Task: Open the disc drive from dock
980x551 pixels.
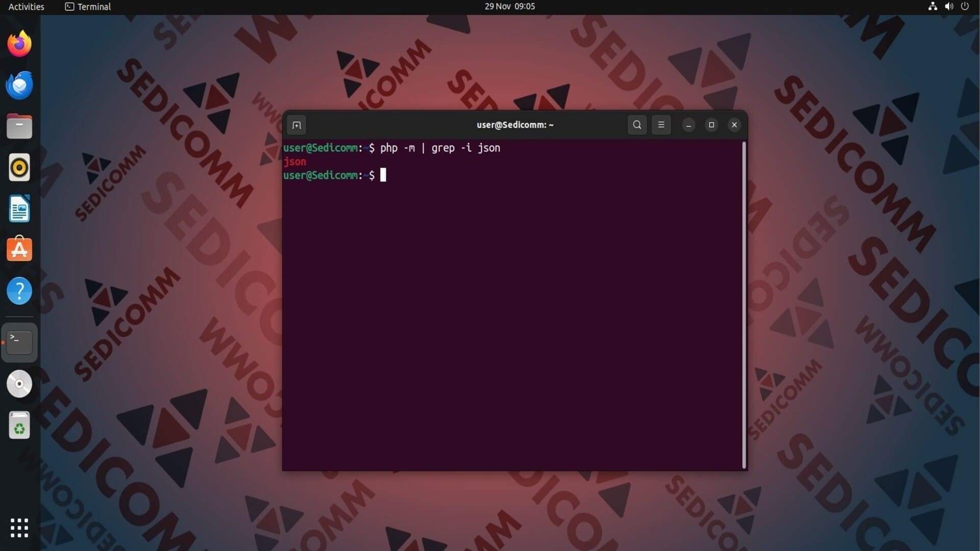Action: coord(19,384)
